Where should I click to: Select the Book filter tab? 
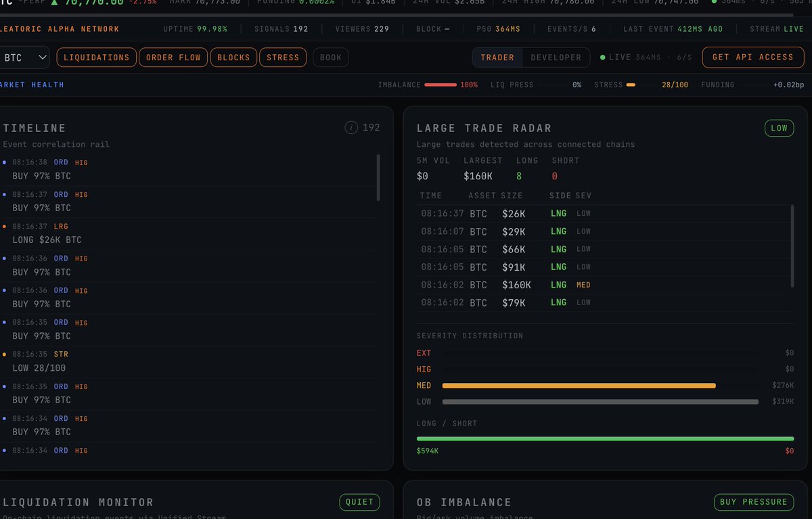pos(331,58)
